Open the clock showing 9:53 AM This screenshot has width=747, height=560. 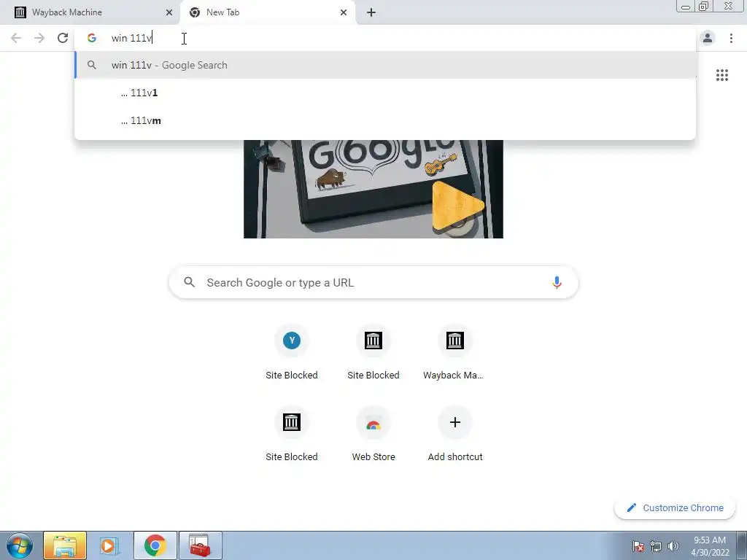[x=710, y=545]
